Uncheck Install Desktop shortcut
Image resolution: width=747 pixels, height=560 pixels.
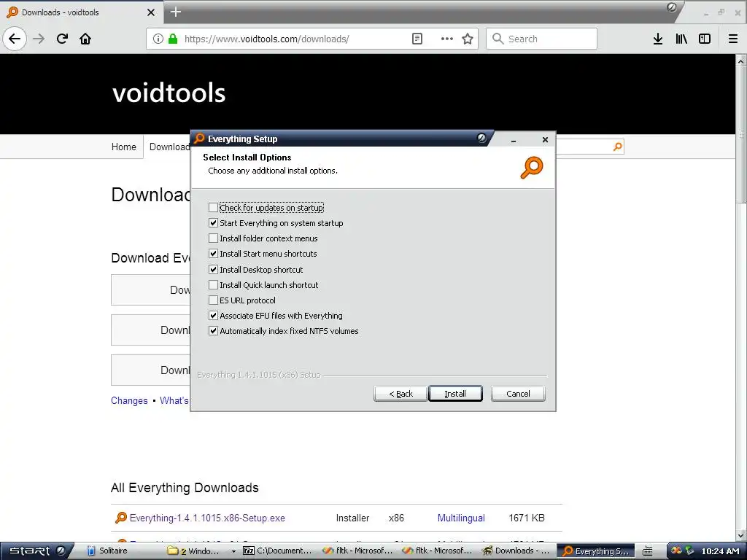click(214, 270)
